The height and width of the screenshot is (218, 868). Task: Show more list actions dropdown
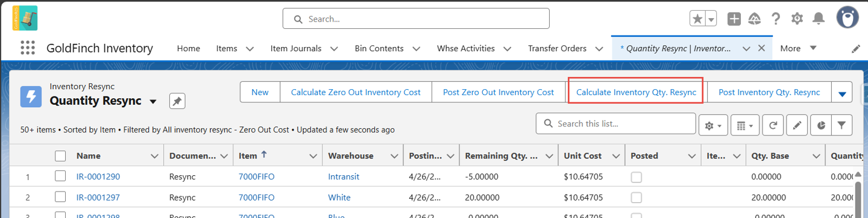tap(842, 93)
